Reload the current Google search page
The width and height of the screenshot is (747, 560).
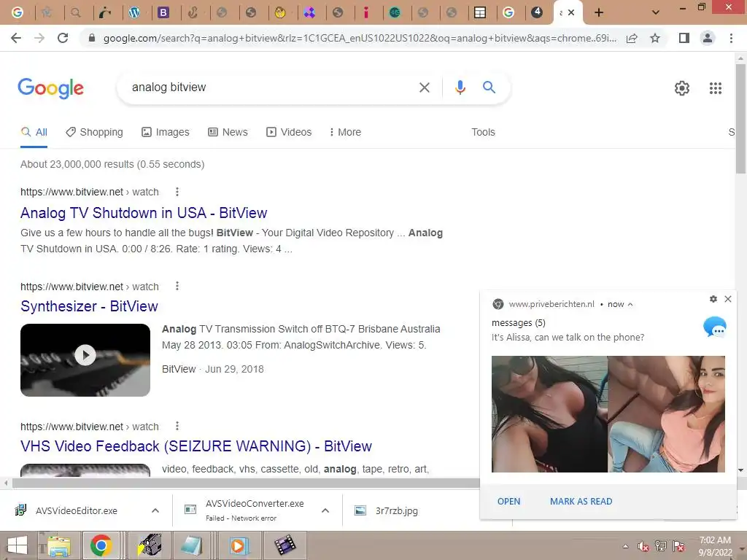63,38
